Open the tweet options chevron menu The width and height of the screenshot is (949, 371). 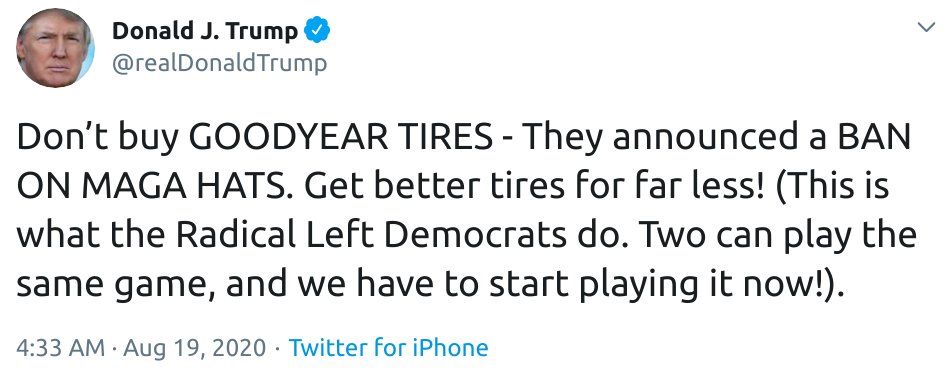click(926, 27)
